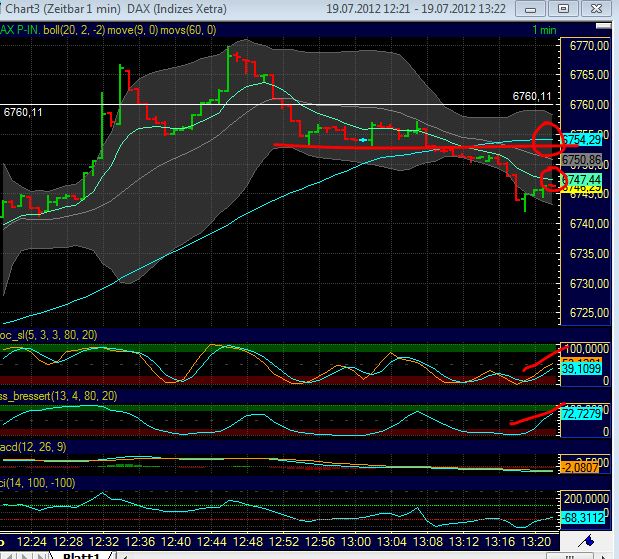619x559 pixels.
Task: Click the 13:00 time axis label
Action: coord(356,542)
